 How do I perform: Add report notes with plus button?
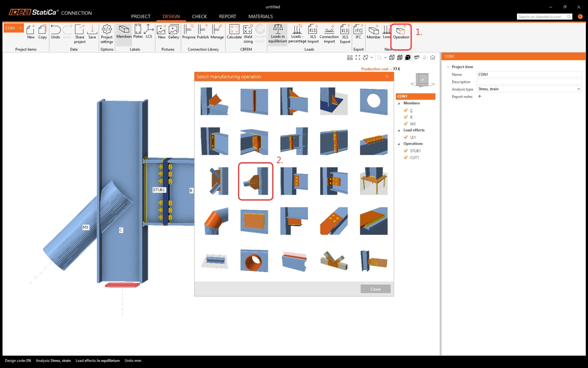pyautogui.click(x=480, y=96)
